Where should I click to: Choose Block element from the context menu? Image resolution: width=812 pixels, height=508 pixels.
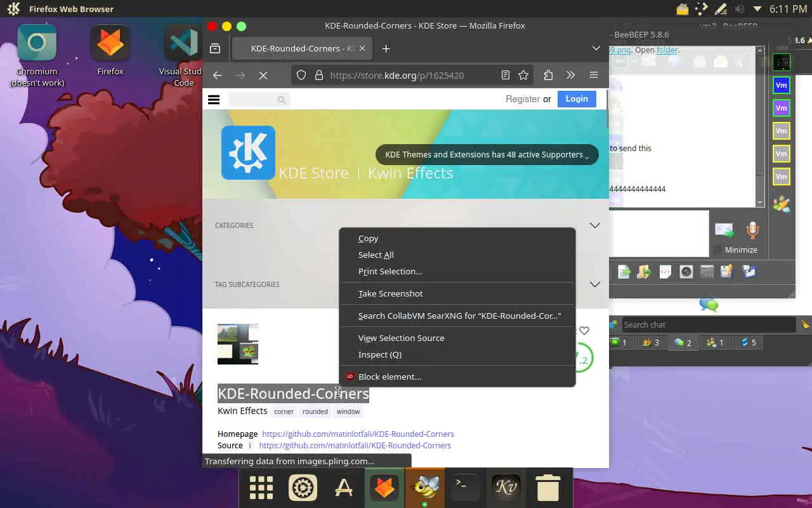click(457, 377)
